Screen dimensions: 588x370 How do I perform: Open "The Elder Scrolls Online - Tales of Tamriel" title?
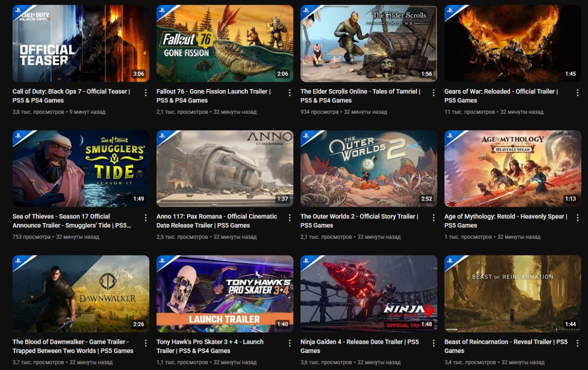pyautogui.click(x=361, y=96)
